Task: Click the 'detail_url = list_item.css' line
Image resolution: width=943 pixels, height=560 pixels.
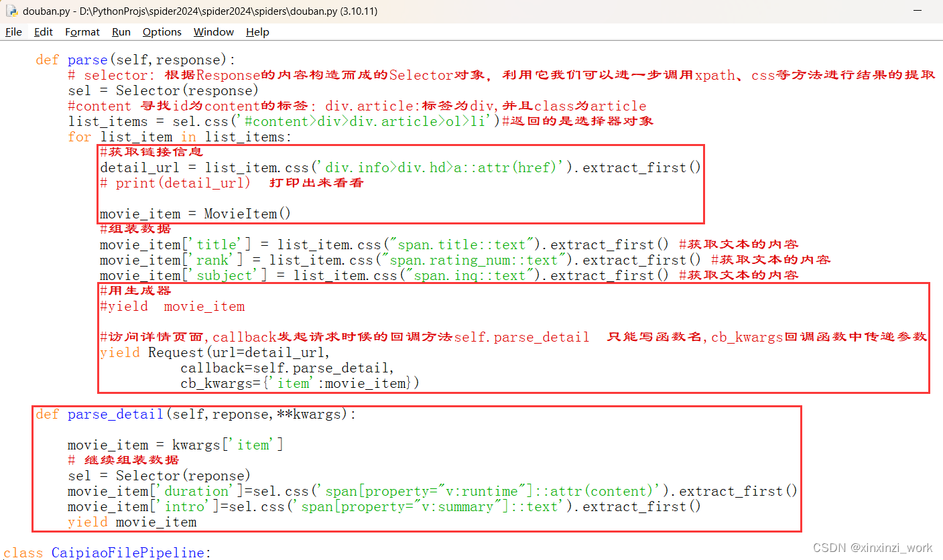Action: pos(400,167)
